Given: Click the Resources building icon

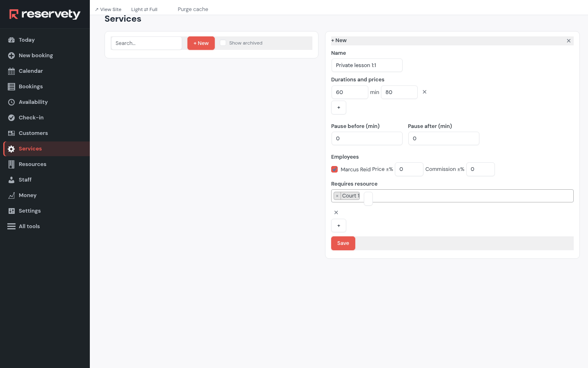Looking at the screenshot, I should click(x=11, y=164).
